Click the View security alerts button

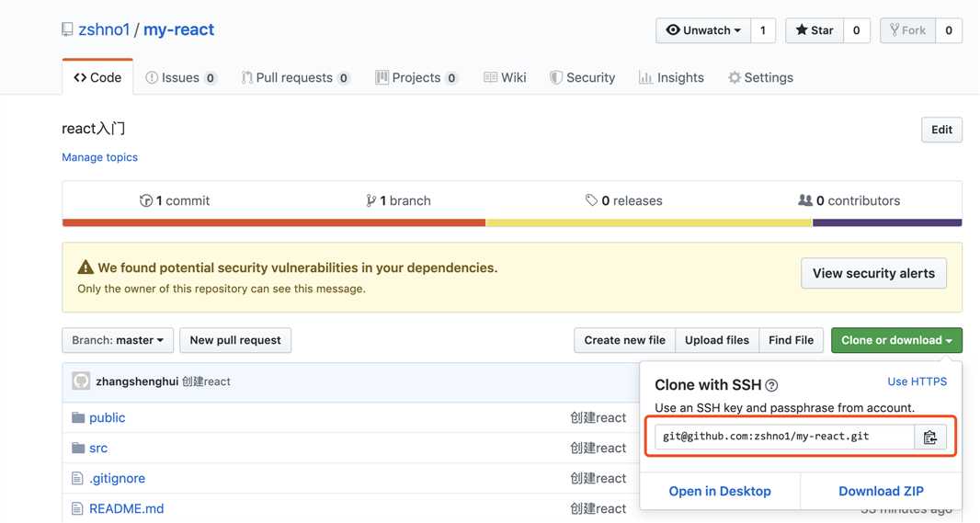tap(873, 273)
